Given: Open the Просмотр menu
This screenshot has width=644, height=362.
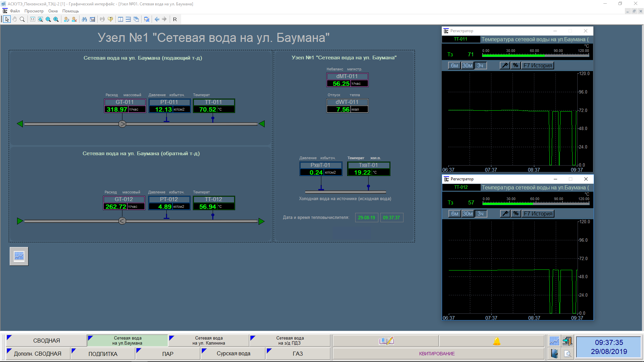Looking at the screenshot, I should tap(34, 11).
